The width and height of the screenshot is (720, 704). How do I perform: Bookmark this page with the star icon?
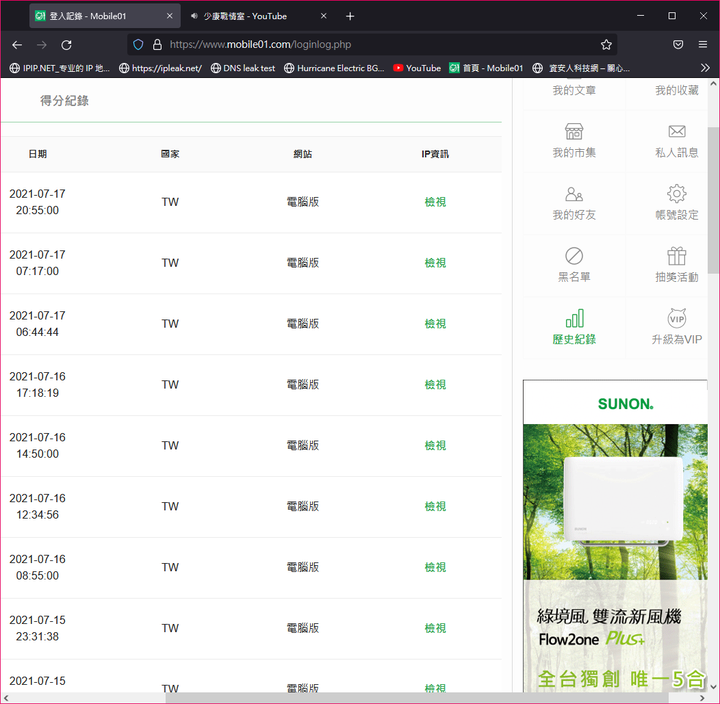click(606, 45)
